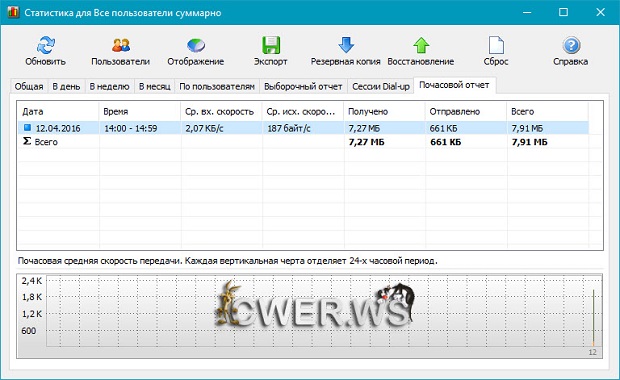620x380 pixels.
Task: Click the non-bold 7,27 МБ received cell
Action: click(364, 128)
